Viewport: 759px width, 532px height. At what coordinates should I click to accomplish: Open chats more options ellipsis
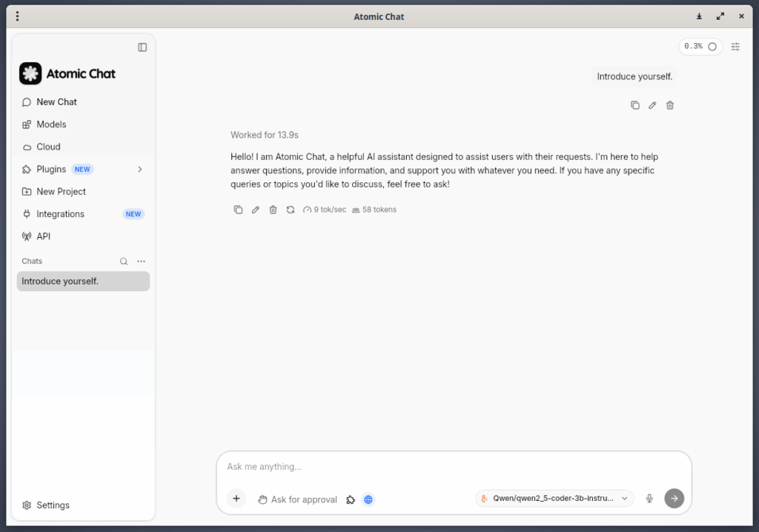[141, 262]
